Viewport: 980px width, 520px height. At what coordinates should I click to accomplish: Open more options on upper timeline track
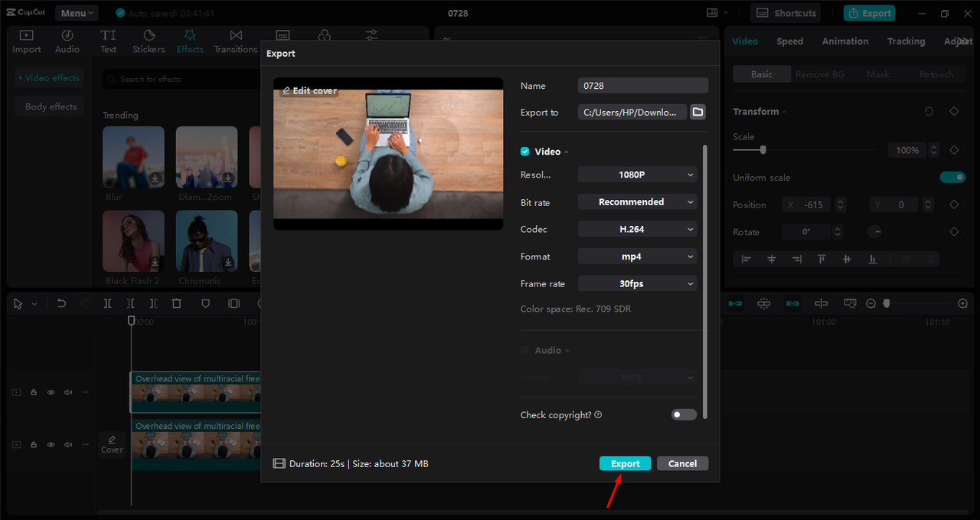(85, 392)
